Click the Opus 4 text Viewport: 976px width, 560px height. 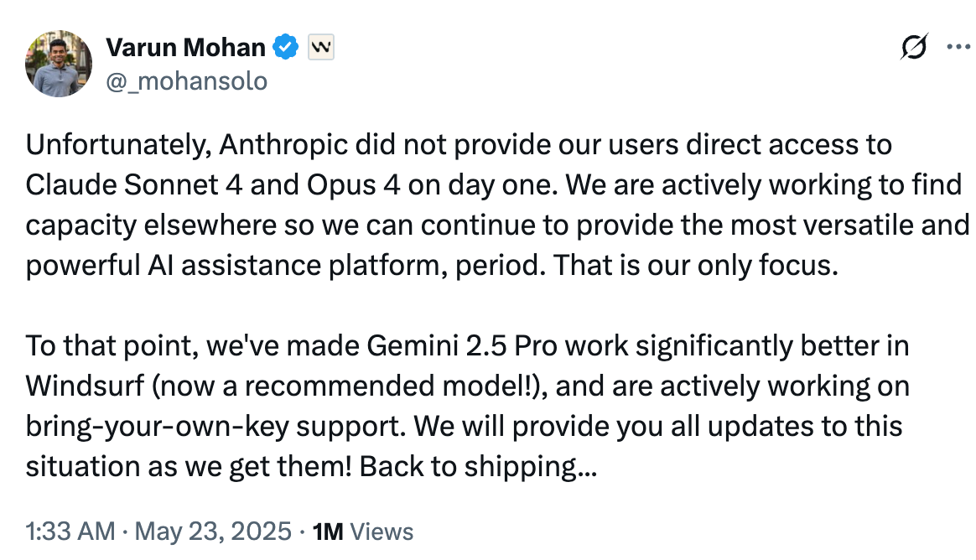[x=353, y=185]
